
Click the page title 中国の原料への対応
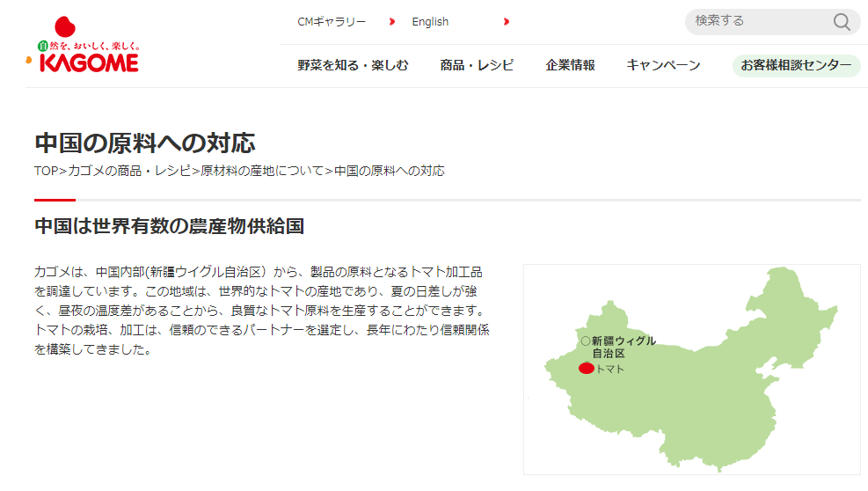click(145, 143)
